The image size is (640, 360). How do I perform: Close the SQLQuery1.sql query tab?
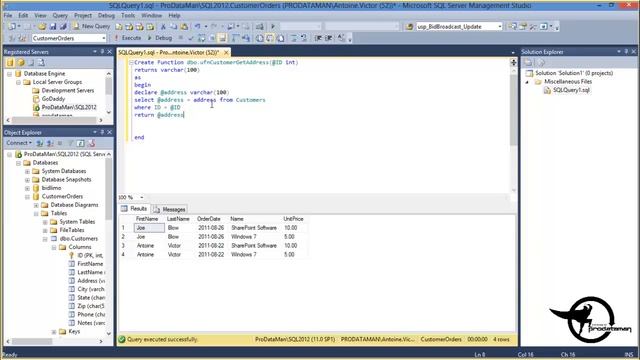click(x=226, y=53)
